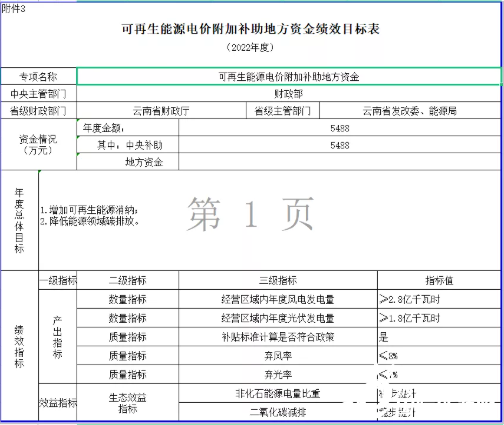Click the table title 可再生能源电价附加补助地方资金绩效目标表
Screen dimensions: 504x425
click(250, 29)
